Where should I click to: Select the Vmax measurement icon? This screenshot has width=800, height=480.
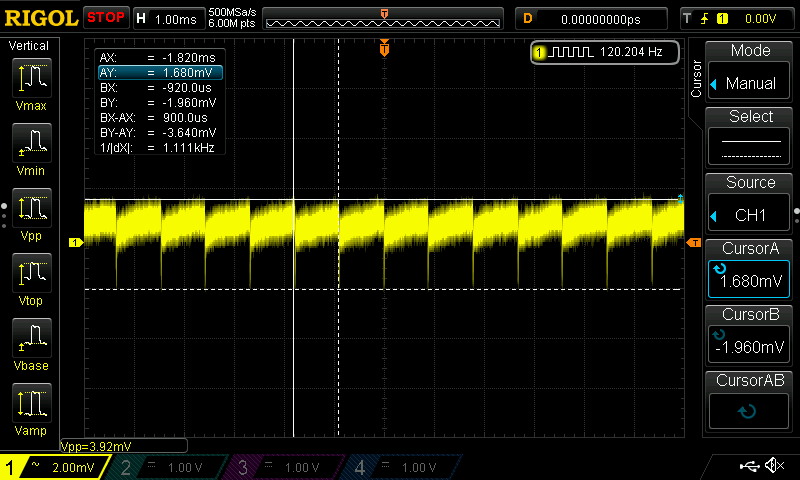31,78
